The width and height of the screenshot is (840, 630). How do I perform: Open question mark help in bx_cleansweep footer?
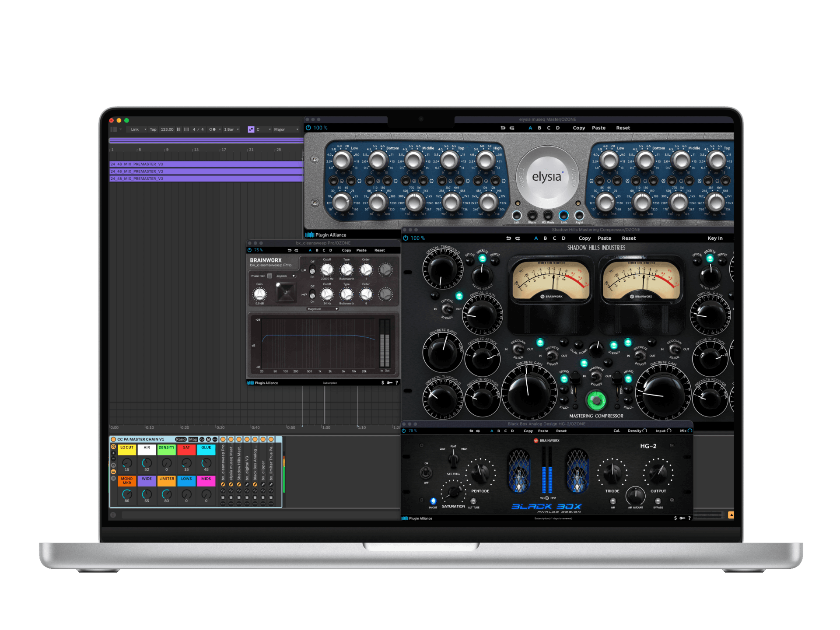coord(397,382)
